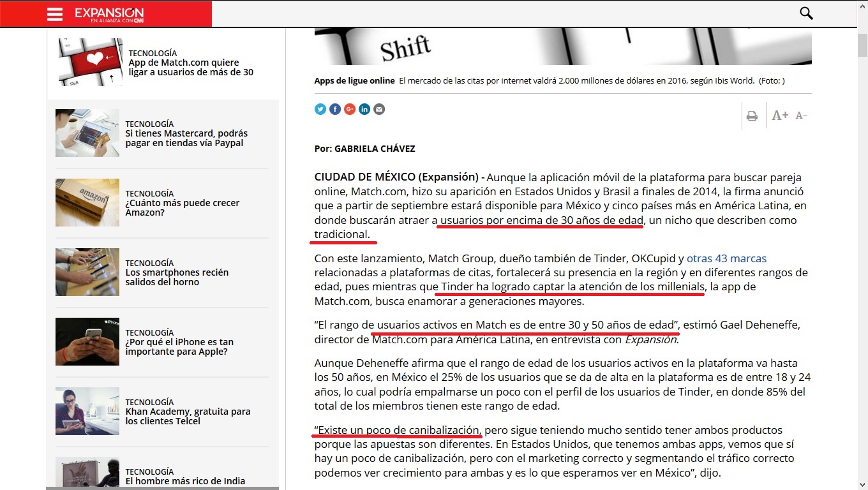Click the Expansión logo

point(109,15)
